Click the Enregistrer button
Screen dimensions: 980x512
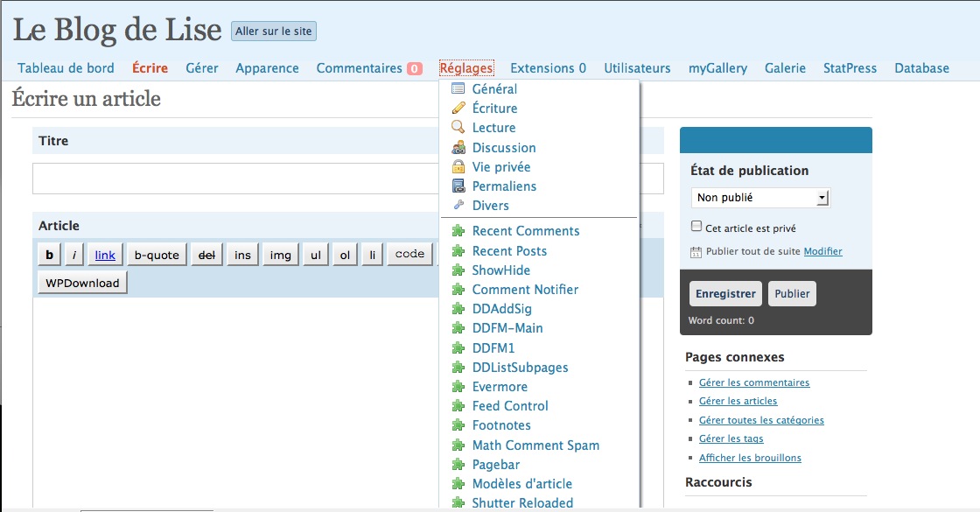coord(725,294)
